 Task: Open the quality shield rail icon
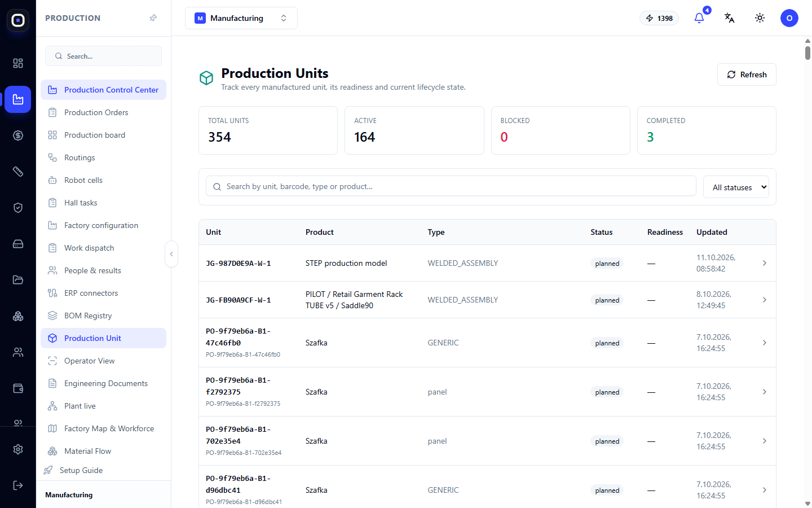pos(18,208)
